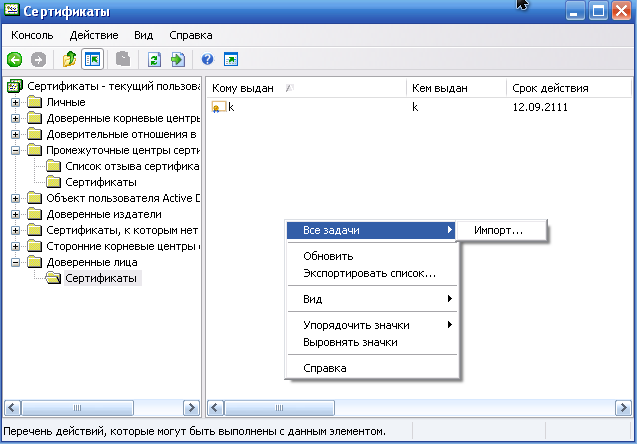Screen dimensions: 637x444
Task: Click right pane scrollbar left arrow
Action: pyautogui.click(x=216, y=408)
